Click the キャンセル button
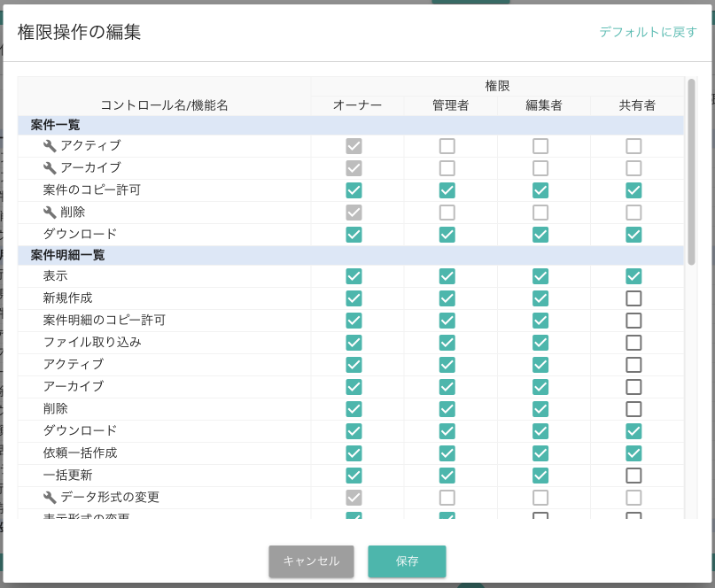This screenshot has width=715, height=588. point(311,561)
